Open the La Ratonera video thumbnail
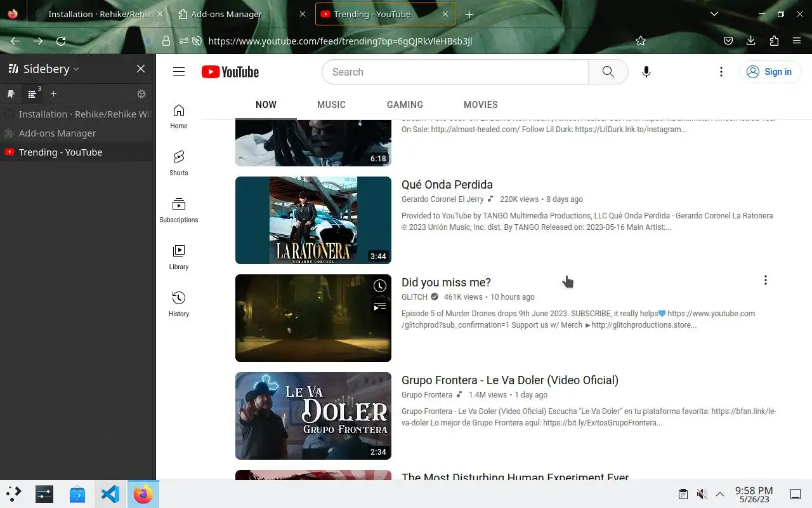 tap(313, 220)
